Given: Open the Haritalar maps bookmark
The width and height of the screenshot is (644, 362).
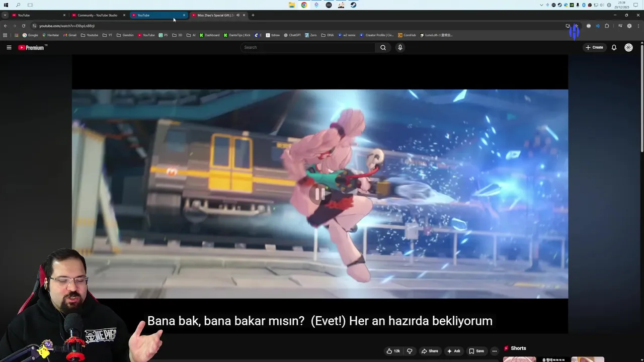Looking at the screenshot, I should tap(50, 35).
